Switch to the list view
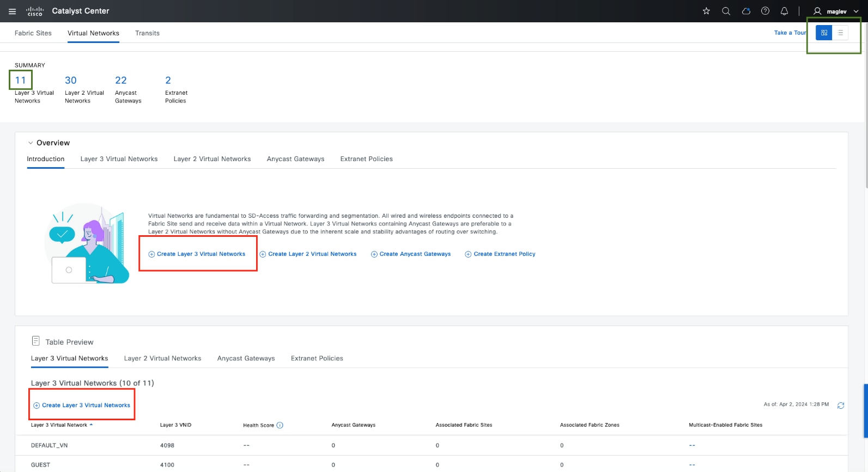 840,33
